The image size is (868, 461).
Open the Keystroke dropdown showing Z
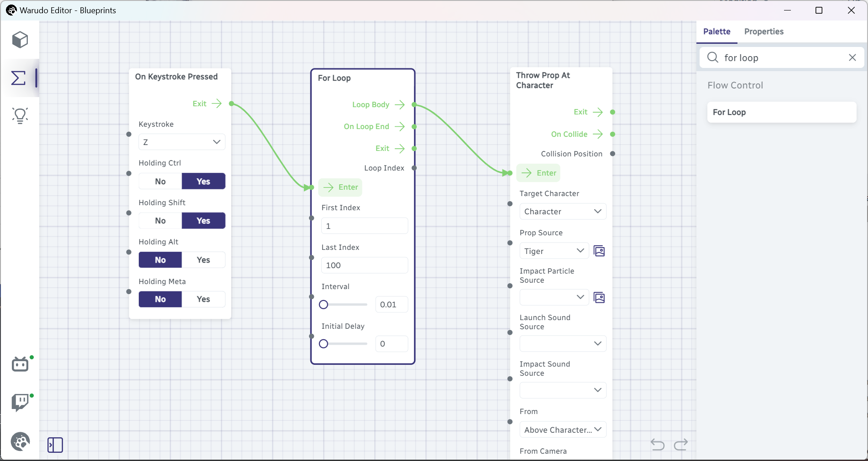click(x=182, y=142)
